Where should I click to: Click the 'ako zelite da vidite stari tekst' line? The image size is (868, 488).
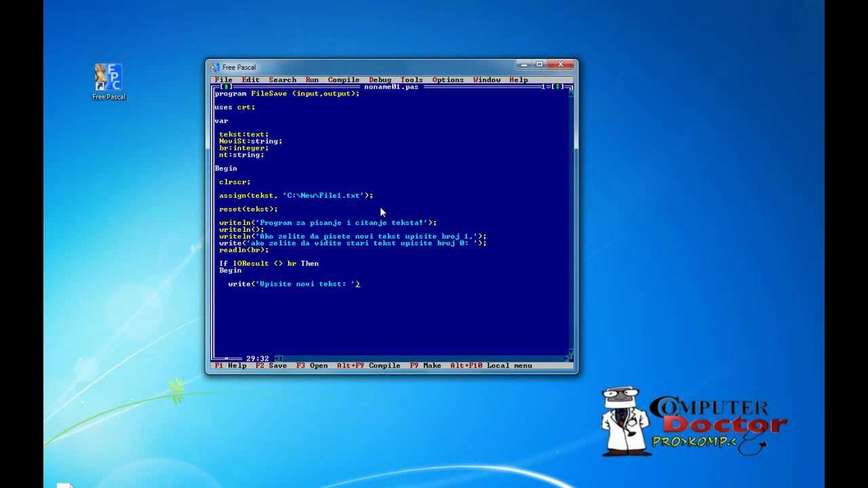353,243
